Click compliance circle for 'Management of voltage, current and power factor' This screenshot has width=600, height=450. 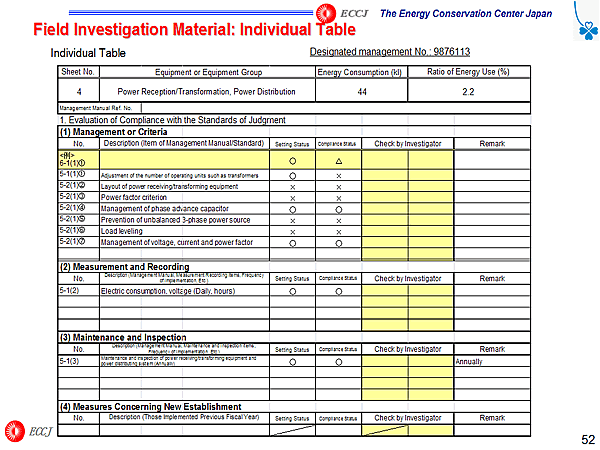click(339, 243)
